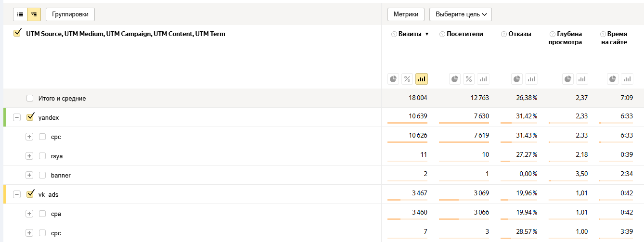
Task: Click the Метрики button
Action: 406,14
